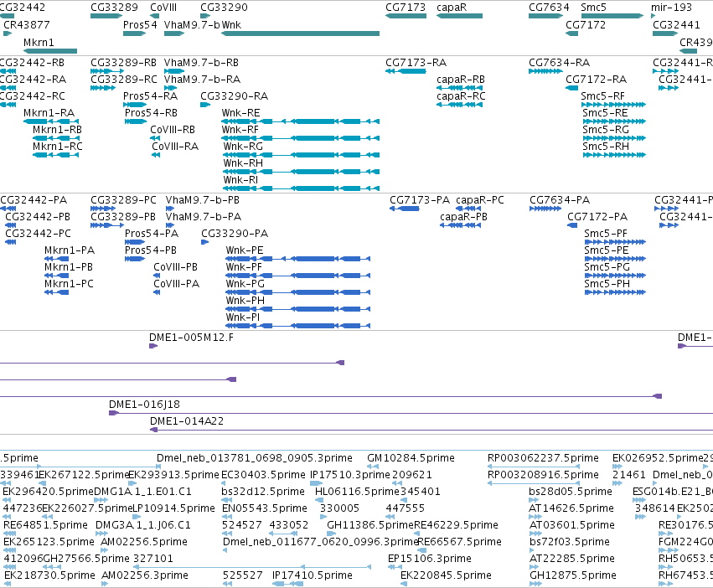Click the CoVIII-PA label
Viewport: 713px width, 588px height.
177,284
